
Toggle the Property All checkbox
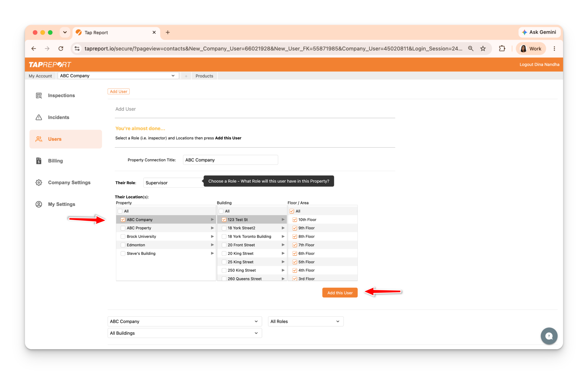click(x=120, y=211)
